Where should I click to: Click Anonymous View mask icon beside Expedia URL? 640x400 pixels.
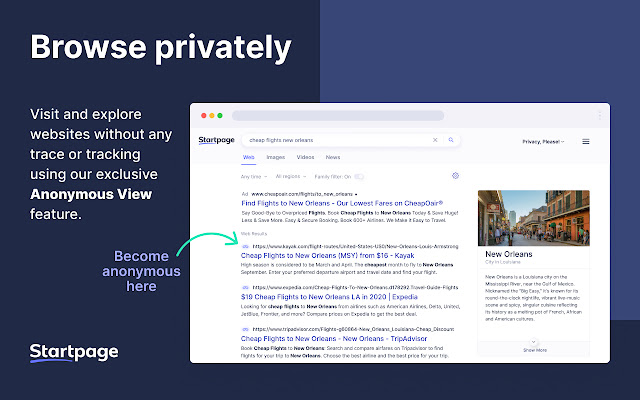coord(245,287)
